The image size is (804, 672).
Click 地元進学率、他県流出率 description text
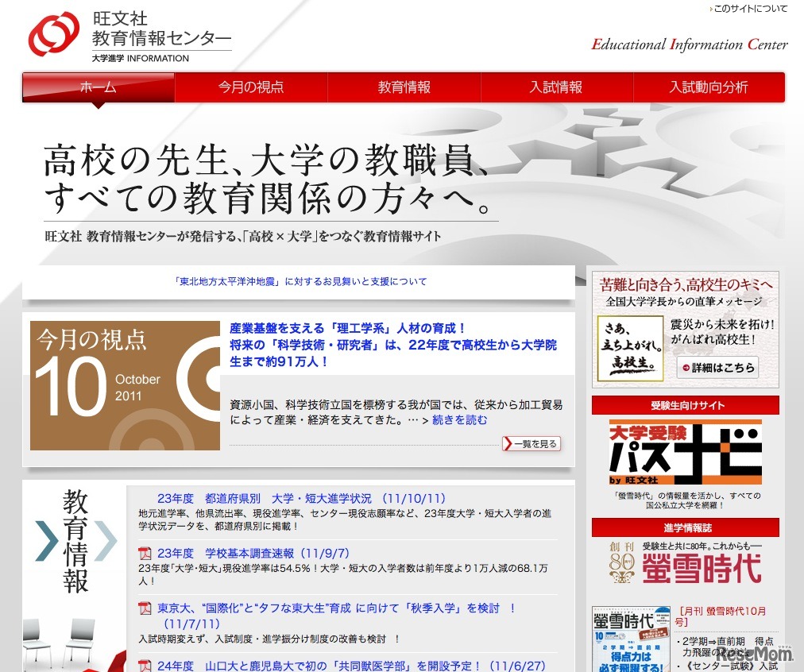point(345,519)
